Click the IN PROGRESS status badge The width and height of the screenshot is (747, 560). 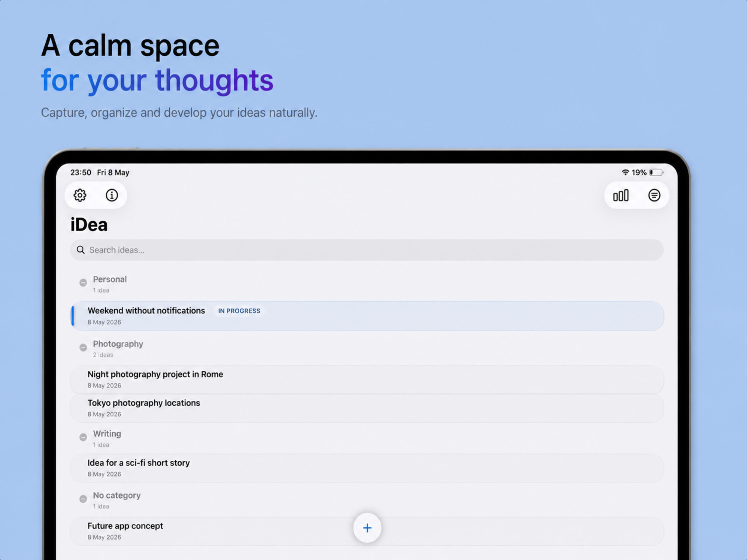(239, 311)
